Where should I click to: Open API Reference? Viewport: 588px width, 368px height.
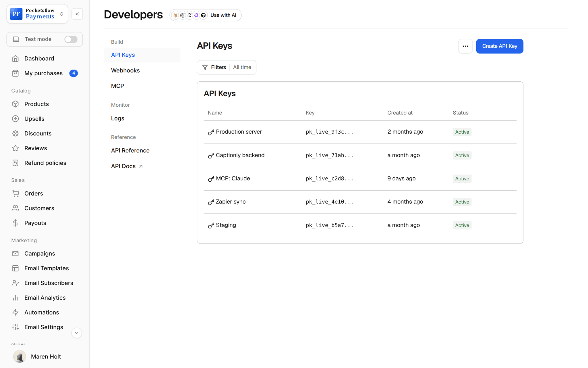point(130,151)
